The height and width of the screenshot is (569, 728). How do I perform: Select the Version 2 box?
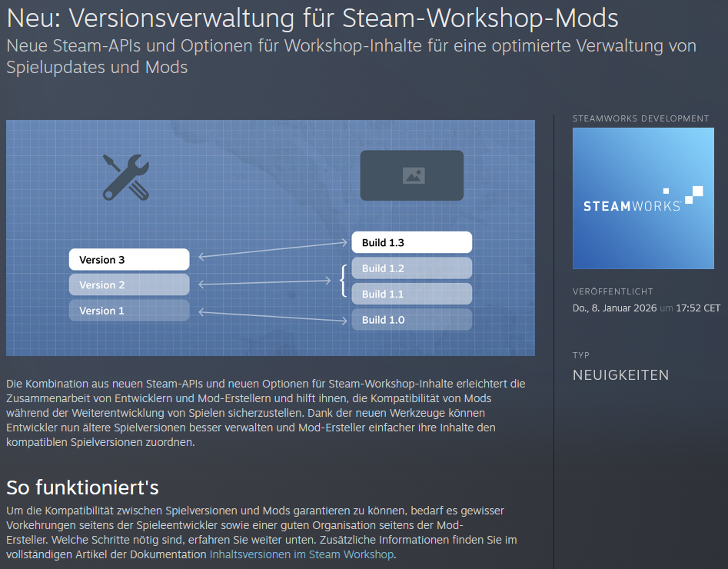129,285
